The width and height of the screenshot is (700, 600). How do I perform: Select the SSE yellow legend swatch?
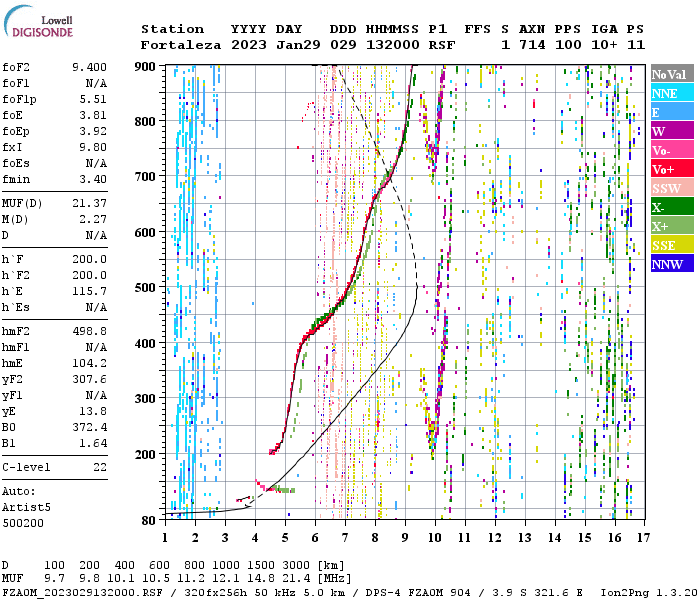672,245
